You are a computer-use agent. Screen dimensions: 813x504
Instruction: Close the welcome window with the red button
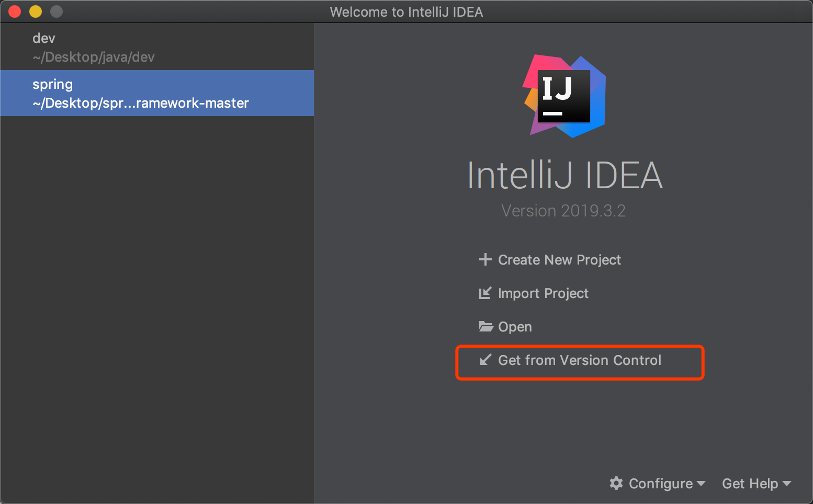tap(15, 12)
